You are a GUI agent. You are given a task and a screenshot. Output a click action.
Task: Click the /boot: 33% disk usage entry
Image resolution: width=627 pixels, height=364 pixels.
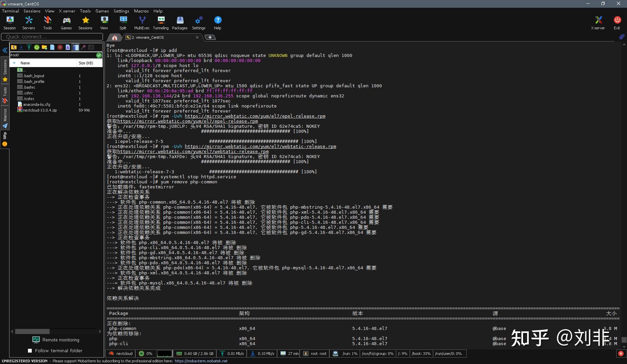[421, 354]
